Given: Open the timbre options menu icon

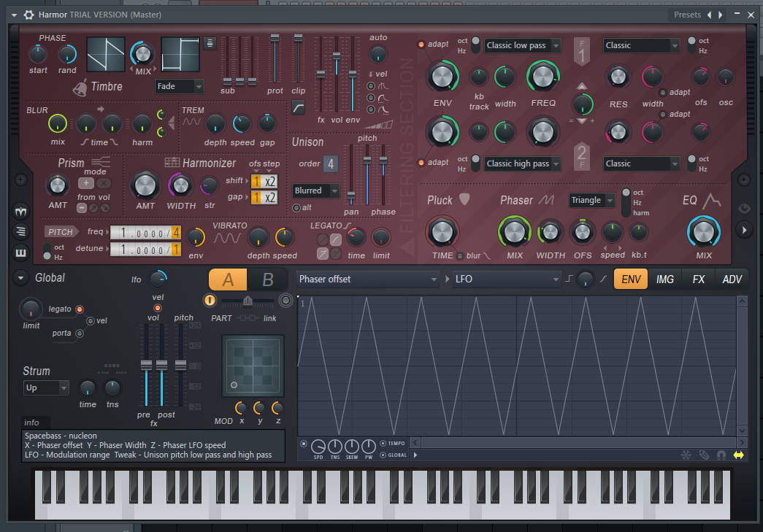Looking at the screenshot, I should click(210, 44).
